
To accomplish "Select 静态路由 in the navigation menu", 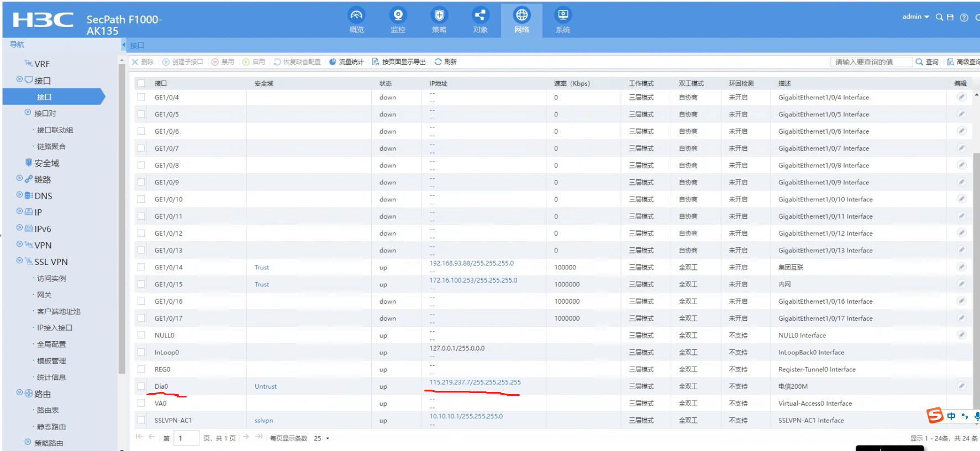I will click(51, 427).
